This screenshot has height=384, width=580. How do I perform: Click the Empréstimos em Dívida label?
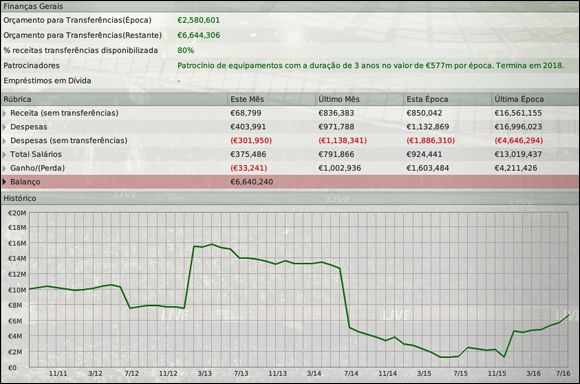47,81
